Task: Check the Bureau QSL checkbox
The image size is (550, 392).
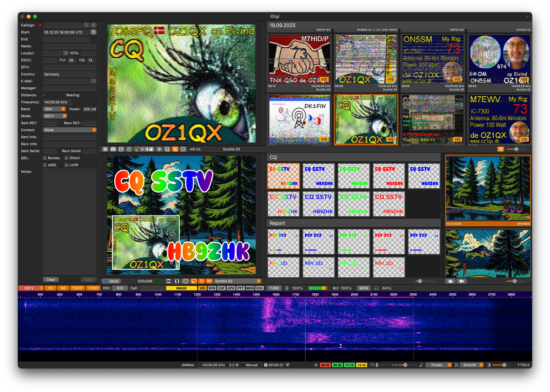Action: [45, 158]
